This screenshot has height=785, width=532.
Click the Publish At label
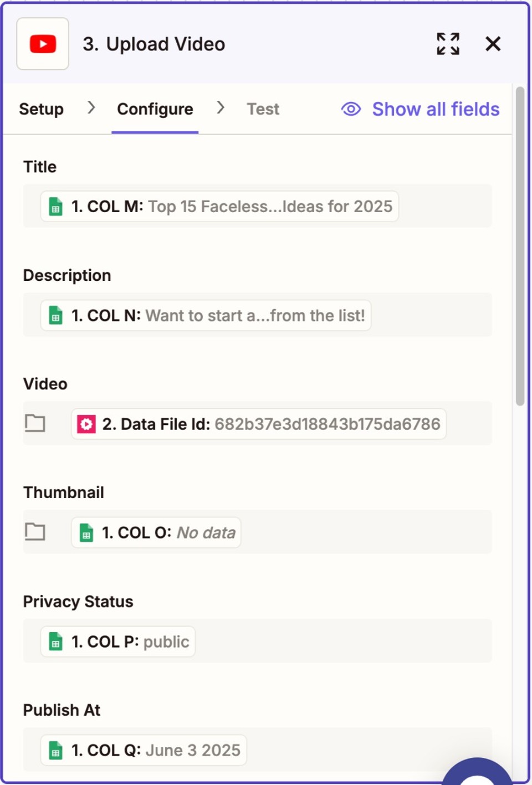[x=62, y=710]
